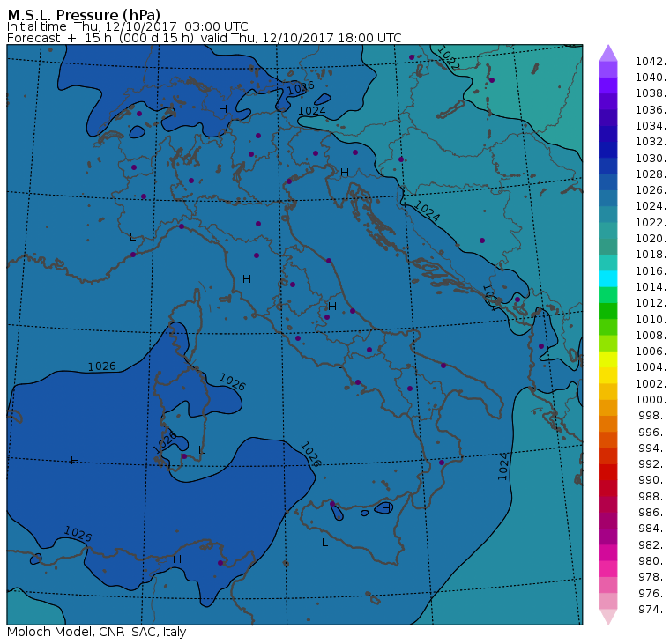Viewport: 670px width, 644px height.
Task: Click legend value 1004.
Action: pos(651,366)
